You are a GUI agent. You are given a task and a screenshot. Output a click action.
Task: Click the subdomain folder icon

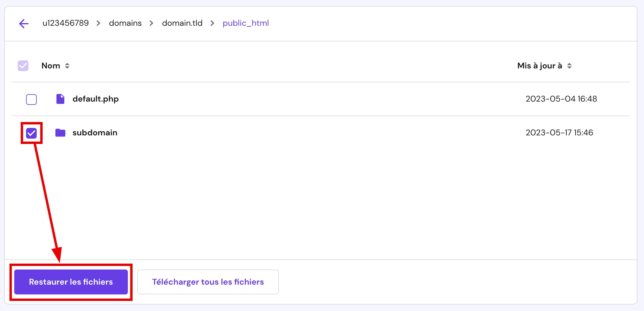point(60,133)
